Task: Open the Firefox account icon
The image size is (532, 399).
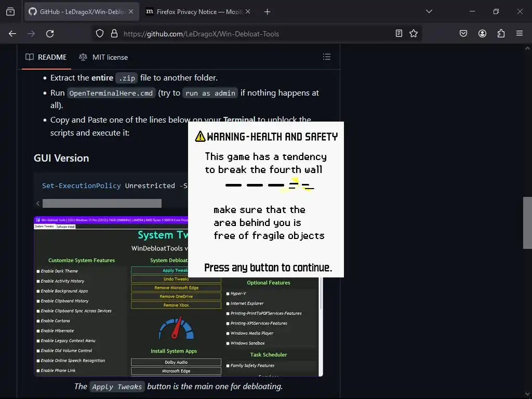Action: [482, 33]
